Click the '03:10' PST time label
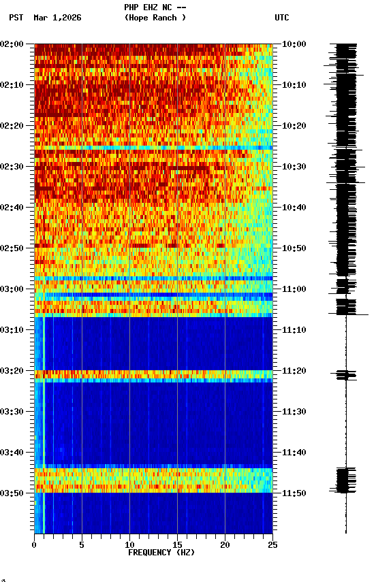Image resolution: width=376 pixels, height=588 pixels. click(x=12, y=330)
